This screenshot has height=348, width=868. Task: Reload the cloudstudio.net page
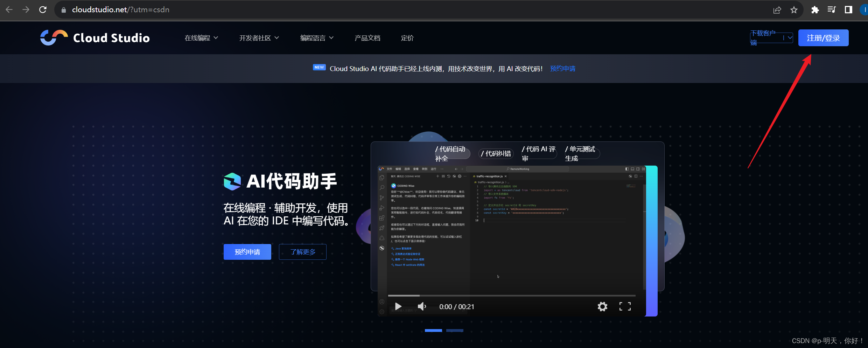(x=43, y=10)
